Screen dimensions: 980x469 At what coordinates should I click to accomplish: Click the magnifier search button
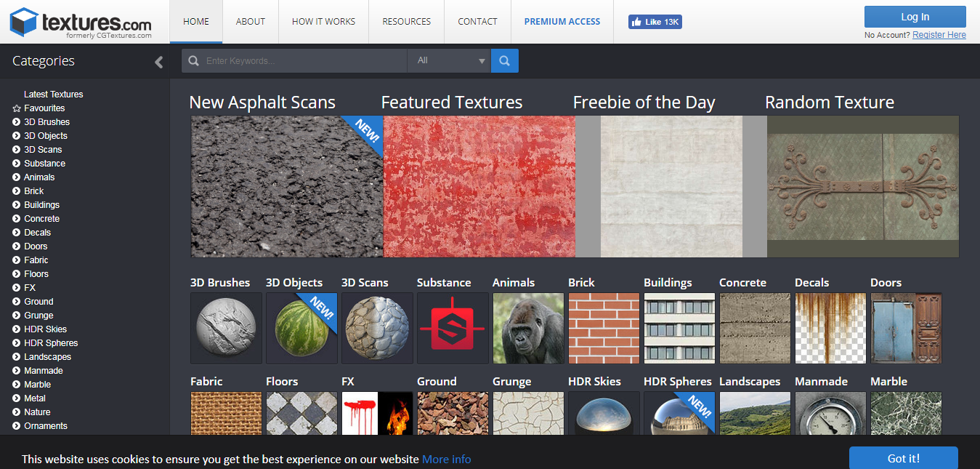(x=505, y=61)
